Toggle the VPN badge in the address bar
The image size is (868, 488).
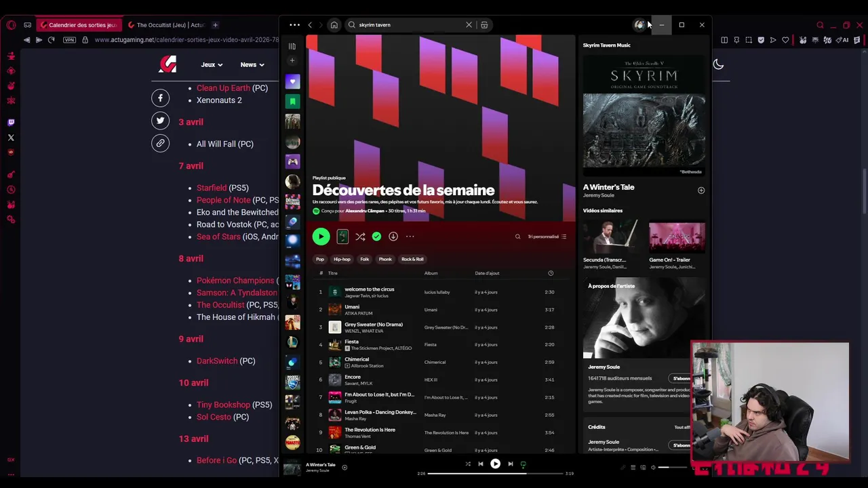(x=69, y=40)
